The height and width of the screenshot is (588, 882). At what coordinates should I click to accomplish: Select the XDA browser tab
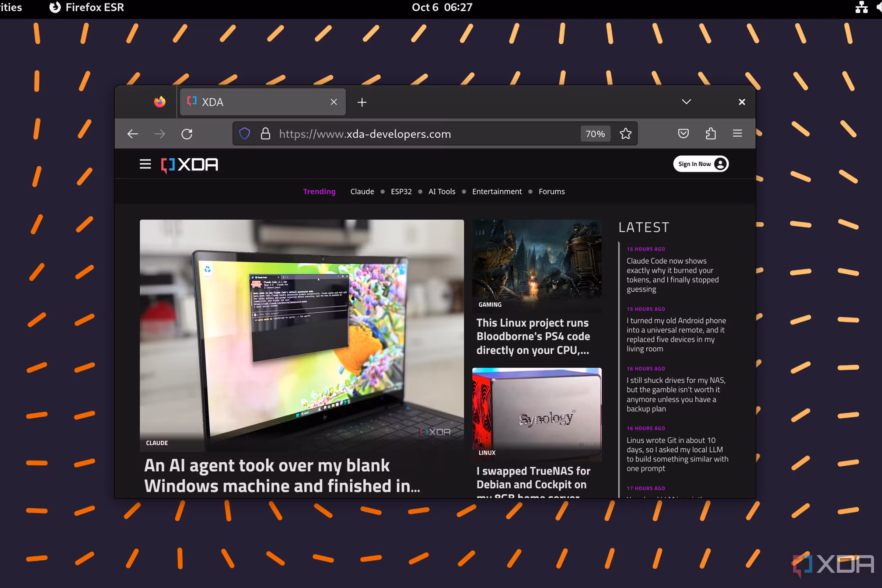click(x=263, y=102)
